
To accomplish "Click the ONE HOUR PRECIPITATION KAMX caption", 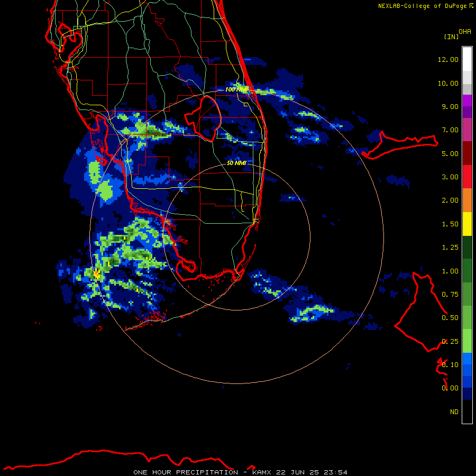I will (240, 472).
